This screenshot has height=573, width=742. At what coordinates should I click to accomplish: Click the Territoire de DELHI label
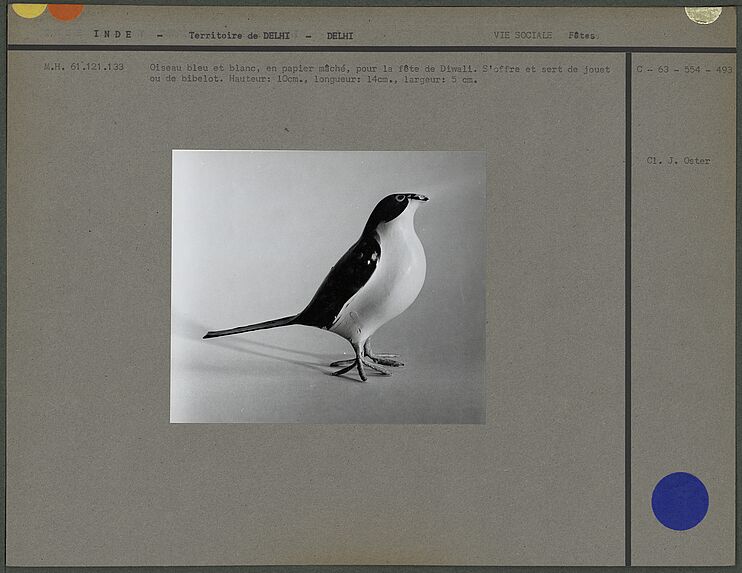239,35
